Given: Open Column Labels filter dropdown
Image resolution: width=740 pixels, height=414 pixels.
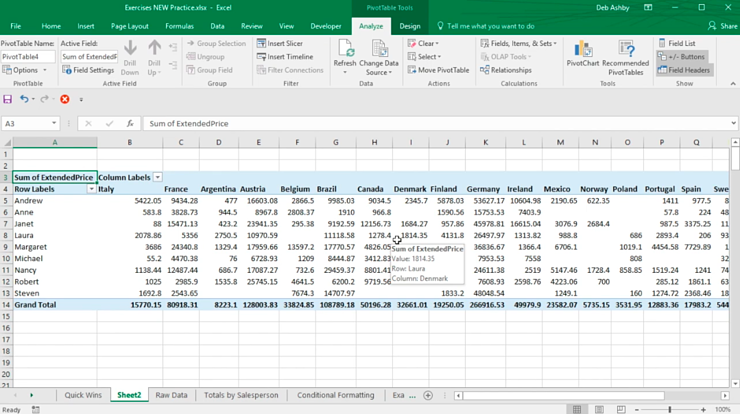Looking at the screenshot, I should click(158, 177).
